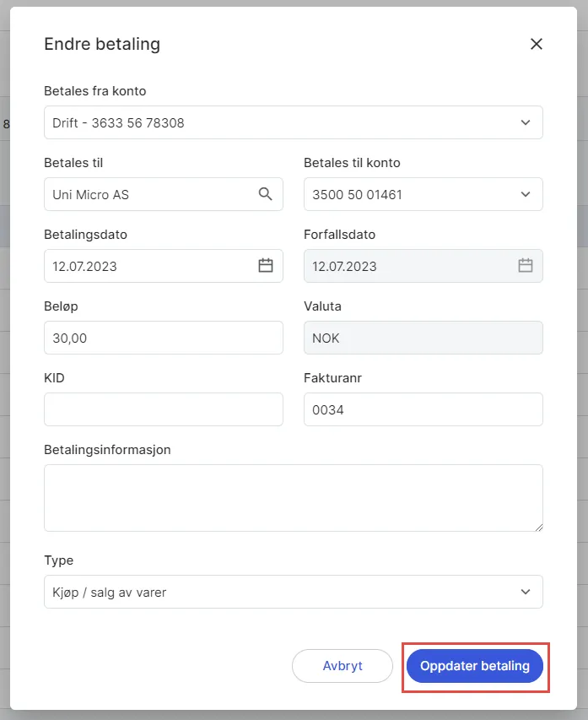Viewport: 588px width, 720px height.
Task: Open the Betales fra konto dropdown
Action: click(x=293, y=122)
